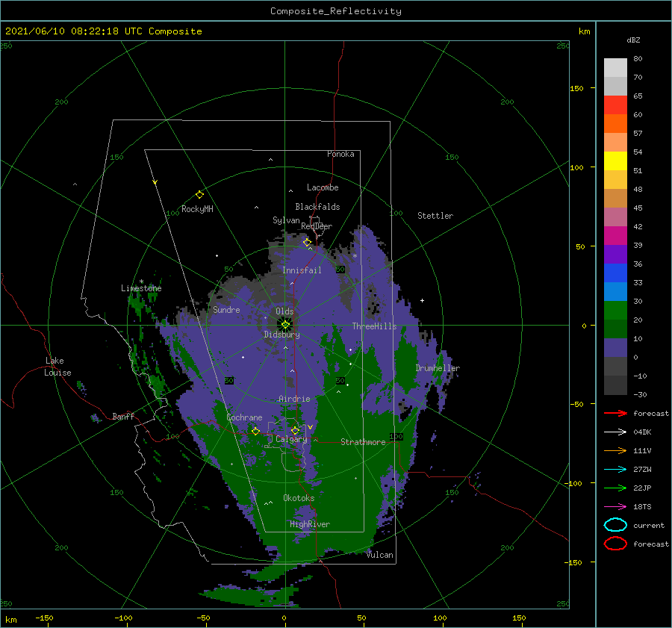Select yellow diamond marker below RedDeer
Image resolution: width=672 pixels, height=628 pixels.
pyautogui.click(x=307, y=243)
